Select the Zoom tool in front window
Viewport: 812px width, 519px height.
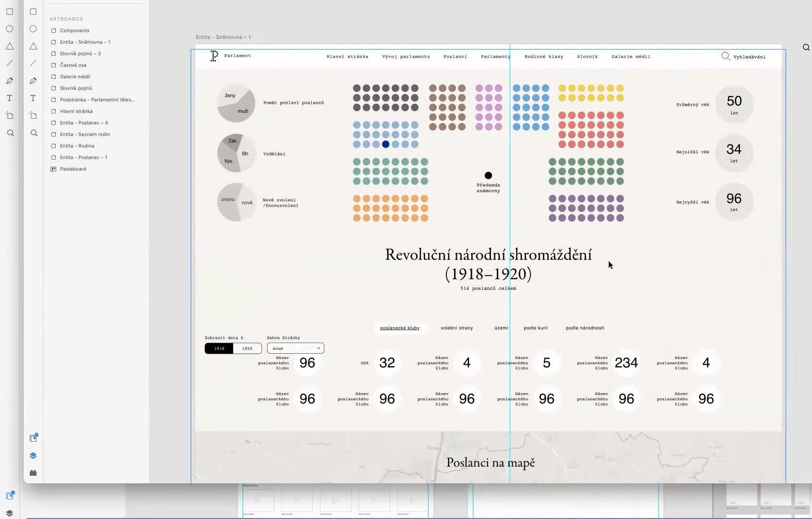coord(34,133)
